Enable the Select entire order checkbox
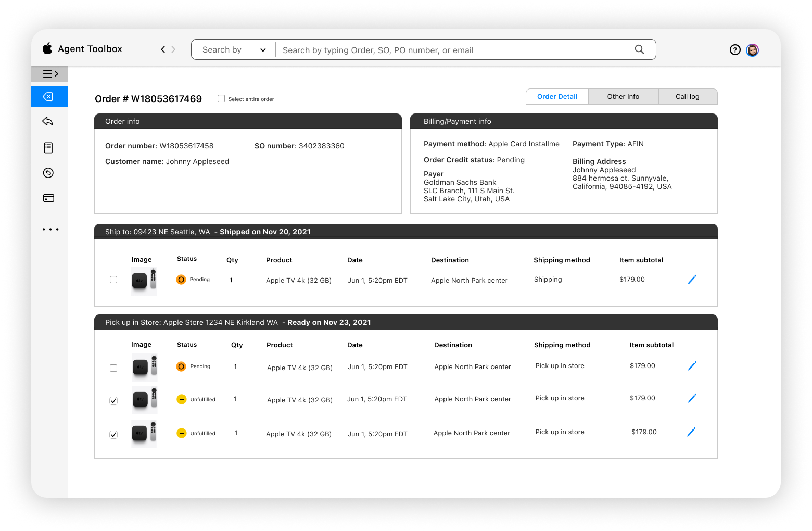Image resolution: width=812 pixels, height=531 pixels. (x=221, y=98)
